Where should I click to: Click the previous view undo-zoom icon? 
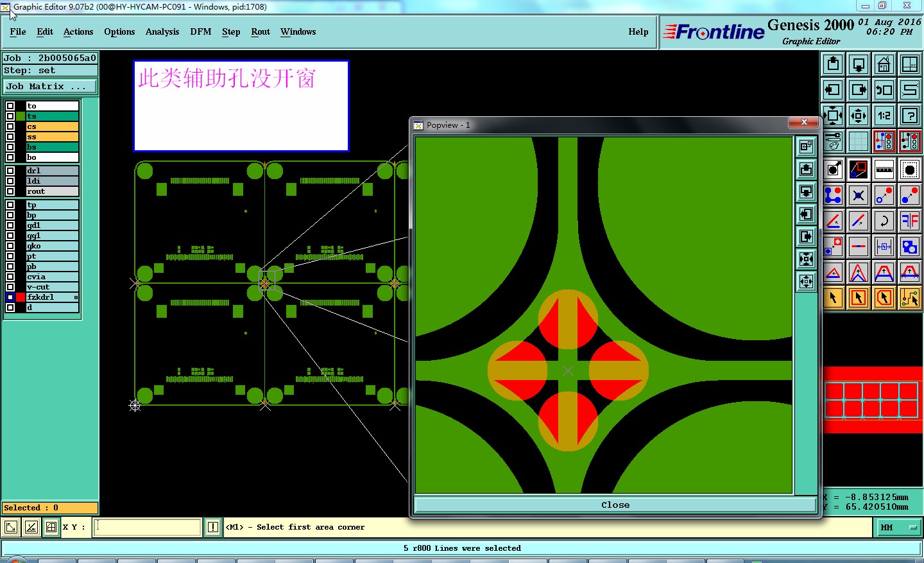[884, 90]
